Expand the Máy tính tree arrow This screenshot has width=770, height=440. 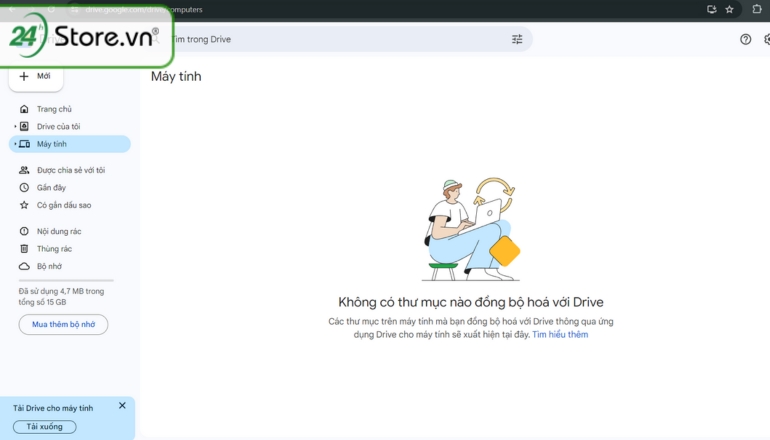click(15, 144)
